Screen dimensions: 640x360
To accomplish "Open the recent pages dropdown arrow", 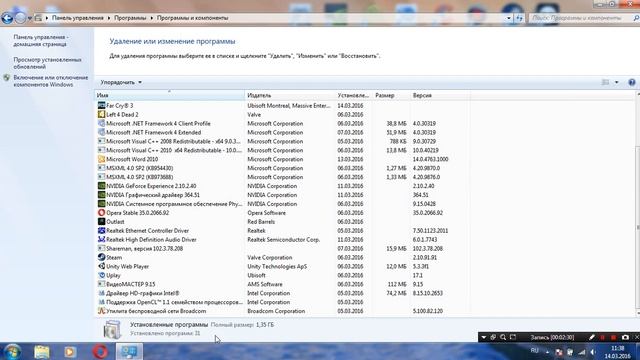I will click(29, 18).
